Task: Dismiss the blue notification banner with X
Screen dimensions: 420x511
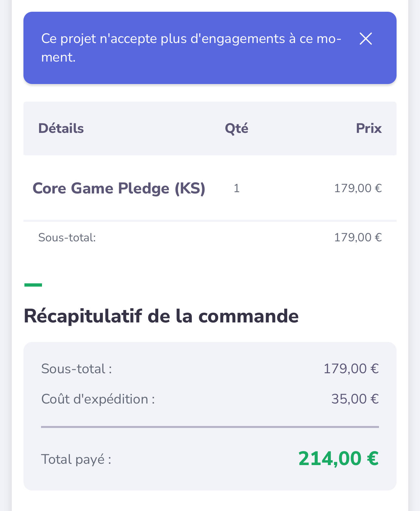Action: 366,39
